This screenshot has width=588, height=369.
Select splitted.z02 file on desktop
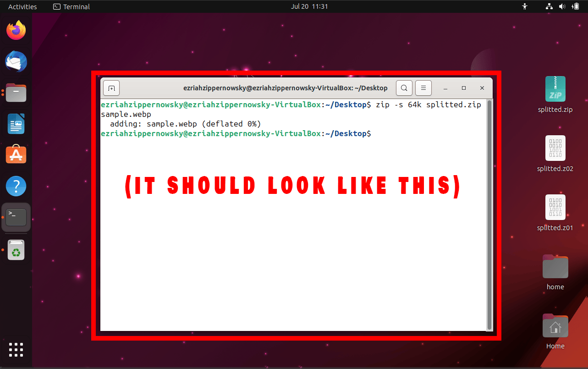click(555, 149)
